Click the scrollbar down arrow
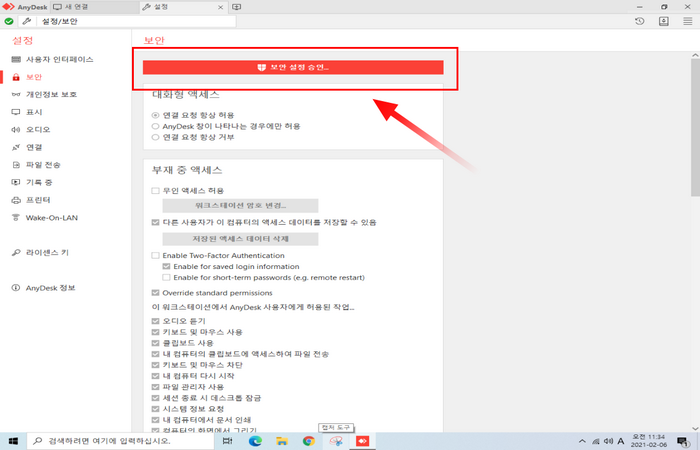700x450 pixels. point(695,429)
